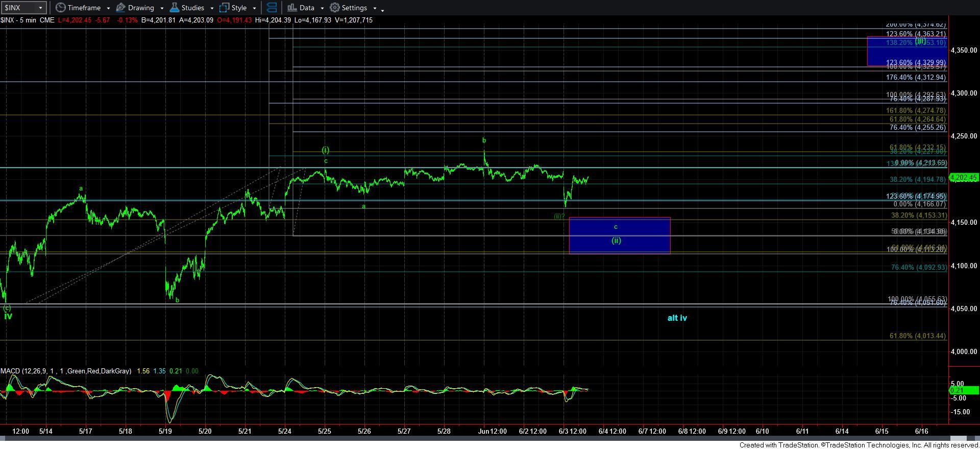Click the 4,100.00 price axis label
Image resolution: width=980 pixels, height=449 pixels.
(x=964, y=266)
